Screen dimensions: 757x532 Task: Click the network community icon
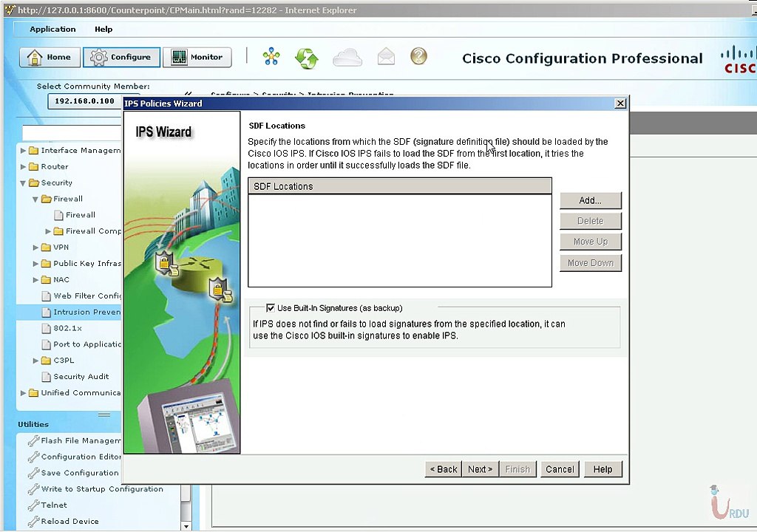click(271, 56)
